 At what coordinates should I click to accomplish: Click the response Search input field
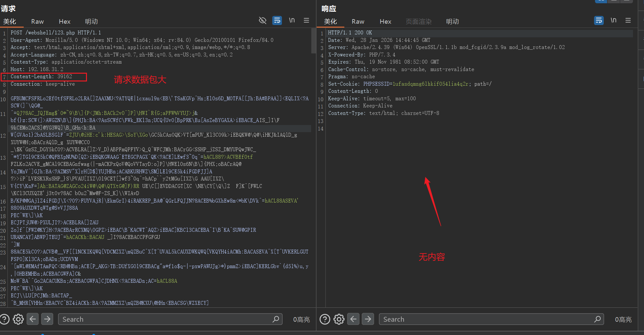pyautogui.click(x=487, y=319)
